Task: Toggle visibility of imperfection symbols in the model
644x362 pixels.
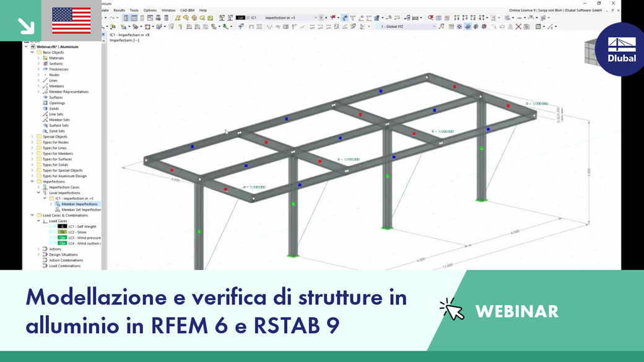Action: pyautogui.click(x=467, y=27)
